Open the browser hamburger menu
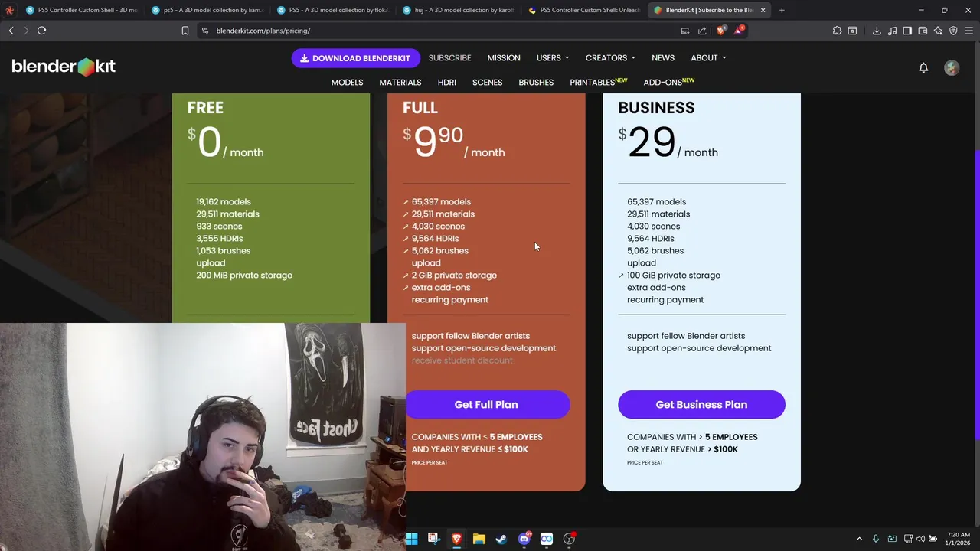The width and height of the screenshot is (980, 551). pos(969,31)
